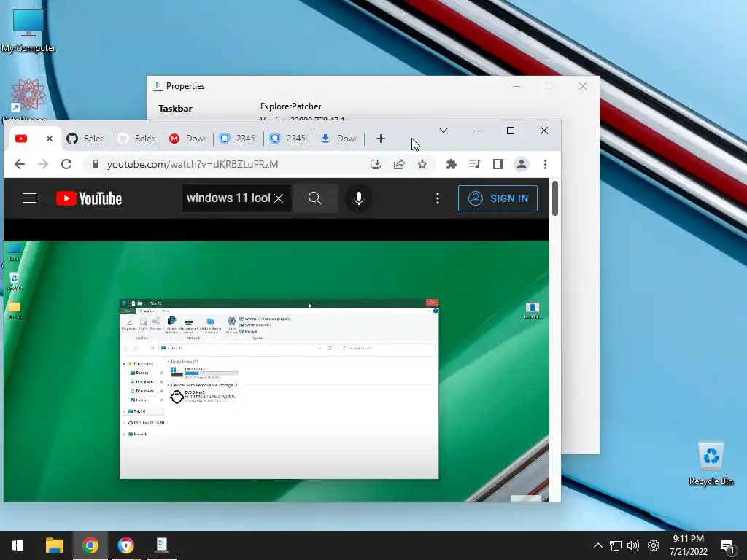Open the My Computer desktop icon

28,31
